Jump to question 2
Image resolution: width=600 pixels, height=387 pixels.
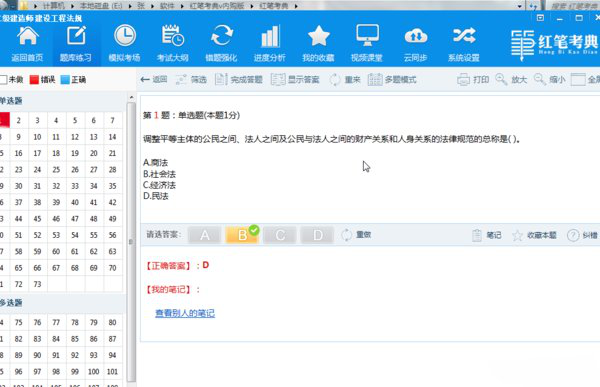tap(19, 120)
